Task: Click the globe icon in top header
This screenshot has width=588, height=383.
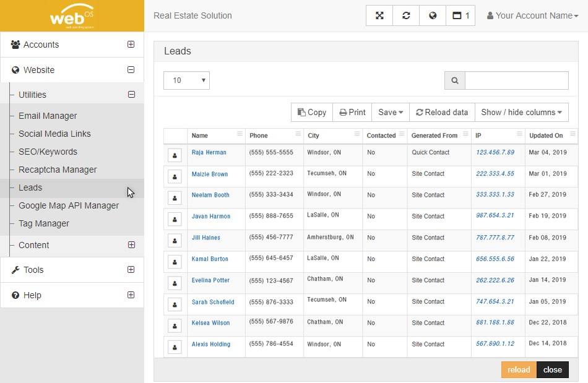Action: point(433,15)
